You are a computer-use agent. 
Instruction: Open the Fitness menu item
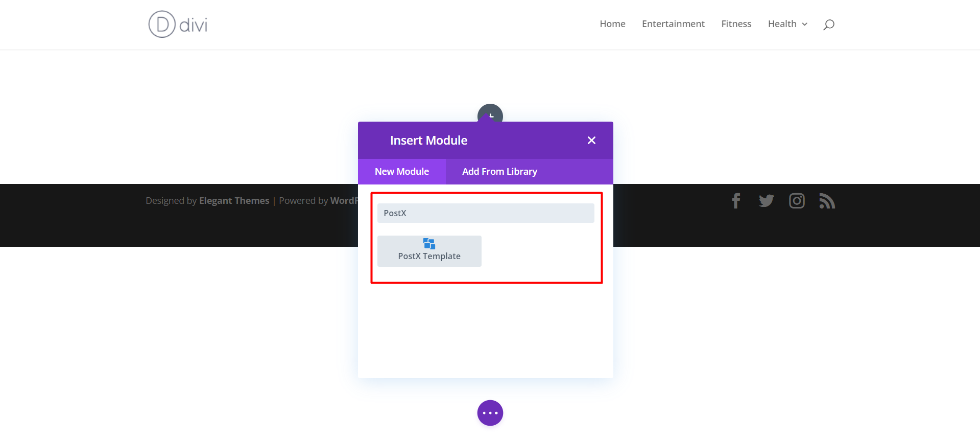(736, 24)
